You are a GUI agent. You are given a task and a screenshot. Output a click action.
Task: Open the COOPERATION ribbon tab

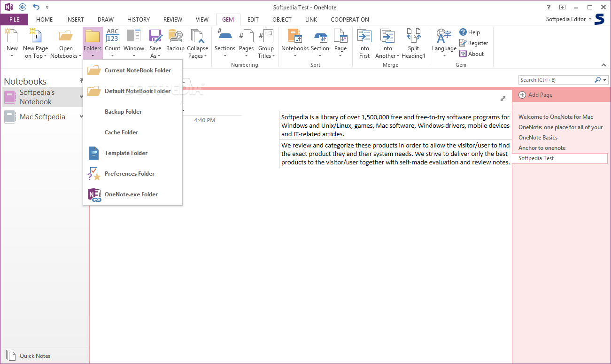[x=350, y=20]
